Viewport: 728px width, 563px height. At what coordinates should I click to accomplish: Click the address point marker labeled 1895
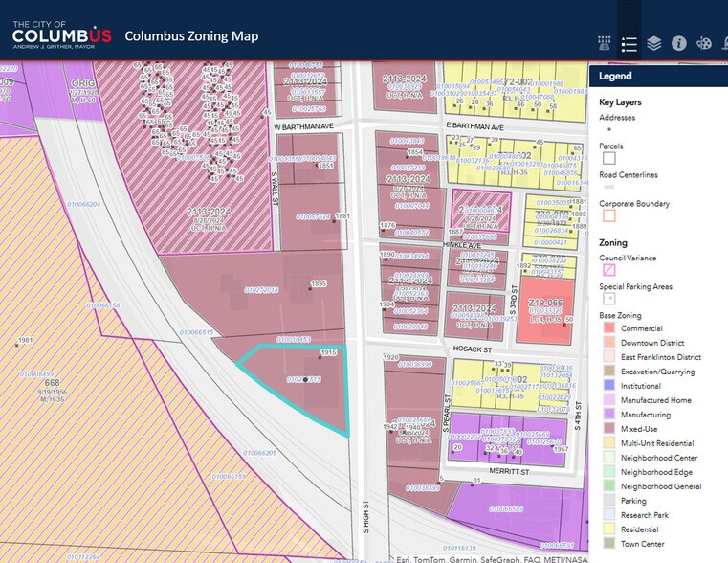tap(310, 288)
